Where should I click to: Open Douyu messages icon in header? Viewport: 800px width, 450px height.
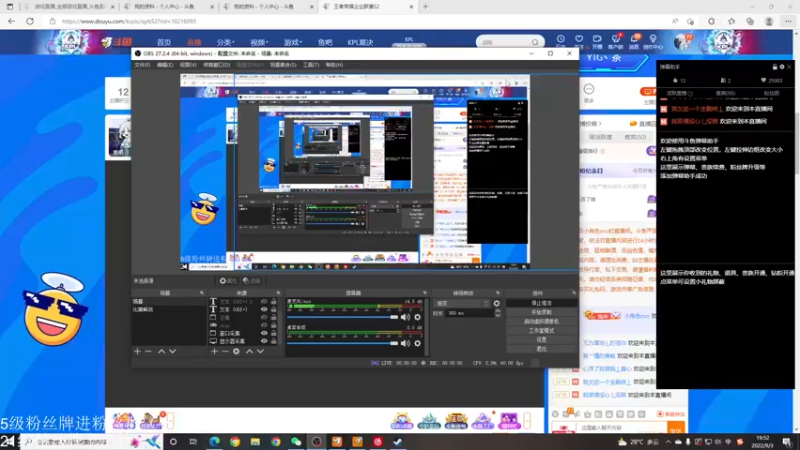[x=634, y=41]
